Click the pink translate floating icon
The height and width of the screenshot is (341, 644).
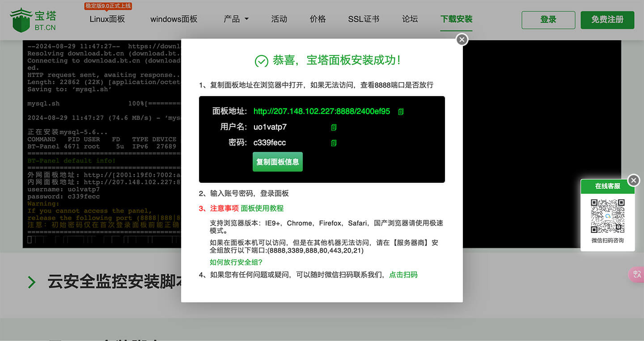click(x=636, y=274)
